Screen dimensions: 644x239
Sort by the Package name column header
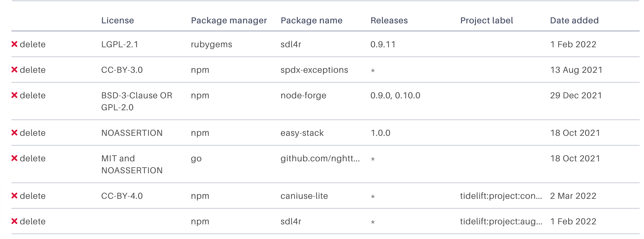coord(312,21)
